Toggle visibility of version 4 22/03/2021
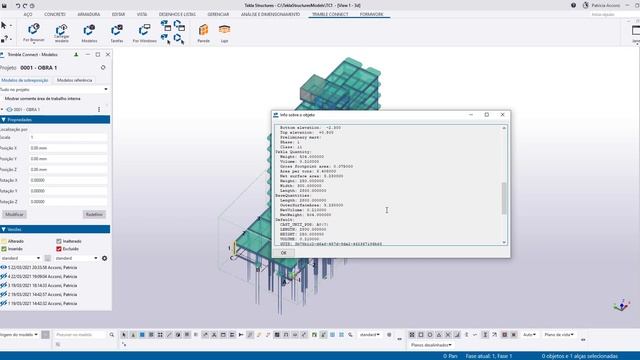 4,276
